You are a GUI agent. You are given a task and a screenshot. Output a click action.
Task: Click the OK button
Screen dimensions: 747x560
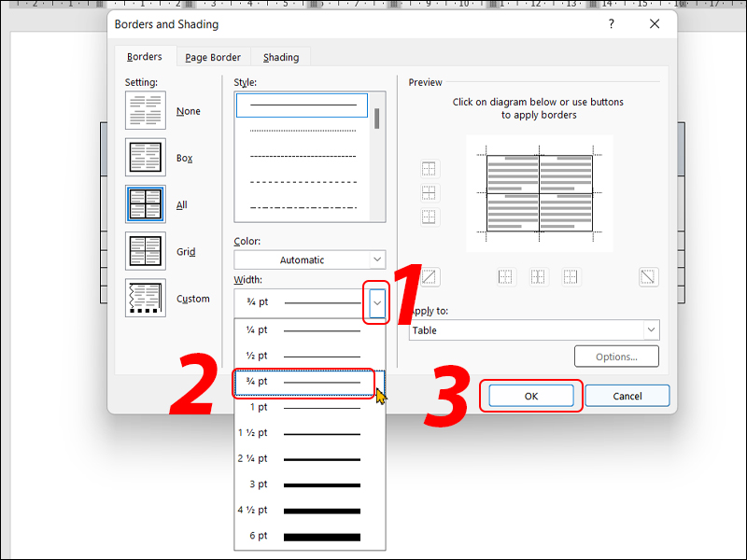(531, 396)
